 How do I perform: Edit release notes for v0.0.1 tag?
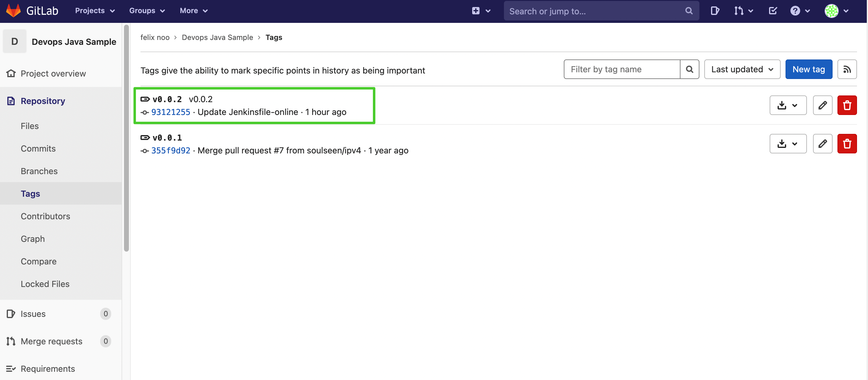coord(822,144)
